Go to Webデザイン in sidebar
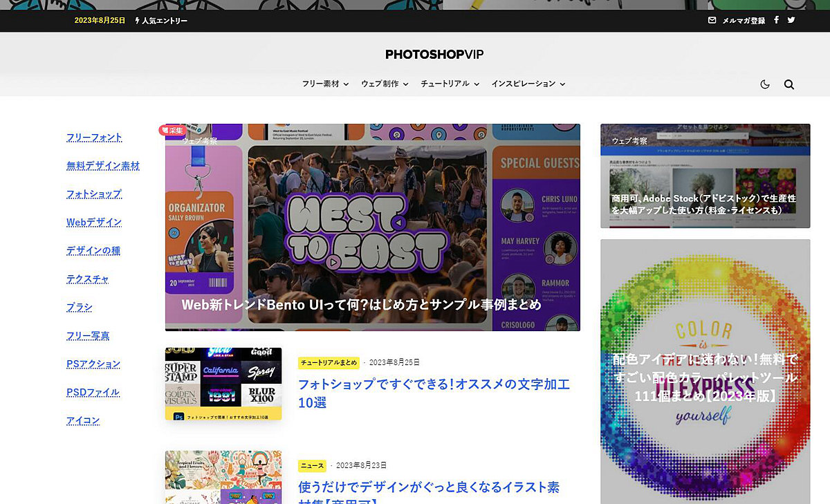Screen dimensions: 830x504 [x=94, y=223]
